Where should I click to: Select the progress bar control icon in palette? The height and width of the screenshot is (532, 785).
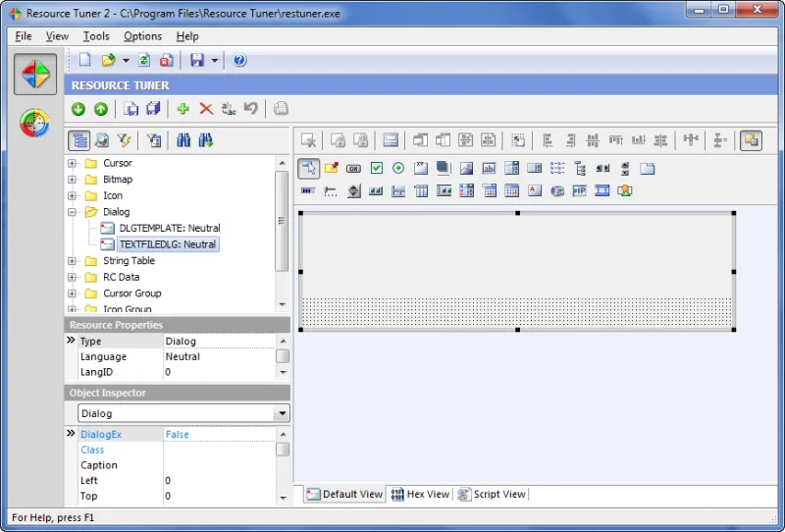[308, 190]
